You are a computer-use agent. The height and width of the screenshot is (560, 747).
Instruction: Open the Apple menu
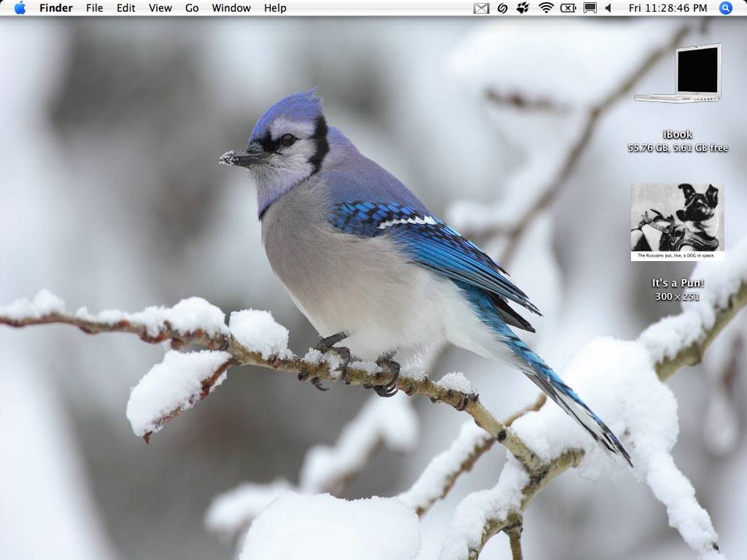click(x=20, y=8)
